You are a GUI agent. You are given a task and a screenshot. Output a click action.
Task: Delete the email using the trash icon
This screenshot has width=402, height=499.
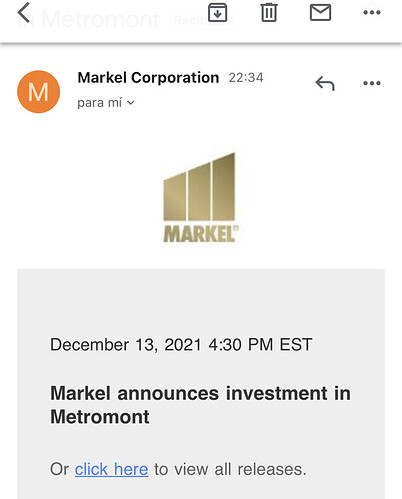(269, 13)
